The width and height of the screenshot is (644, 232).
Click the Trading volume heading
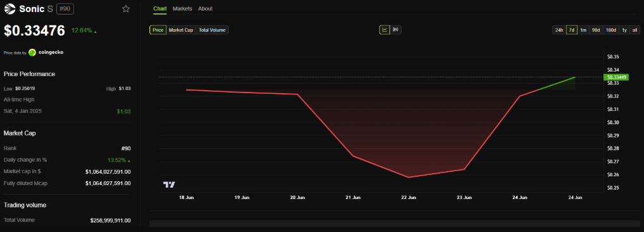click(x=25, y=205)
